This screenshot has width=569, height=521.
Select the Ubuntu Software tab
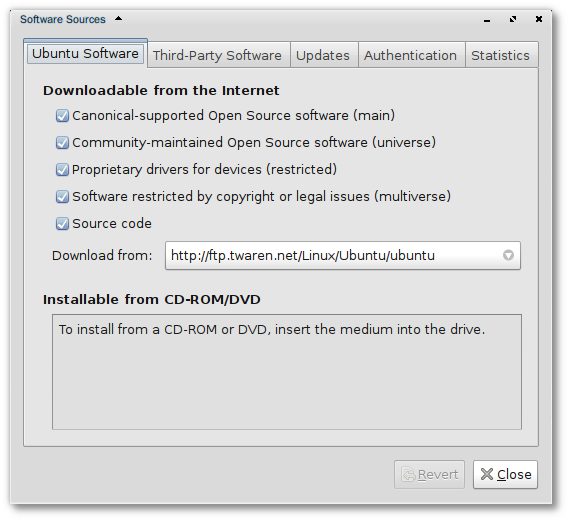[85, 54]
